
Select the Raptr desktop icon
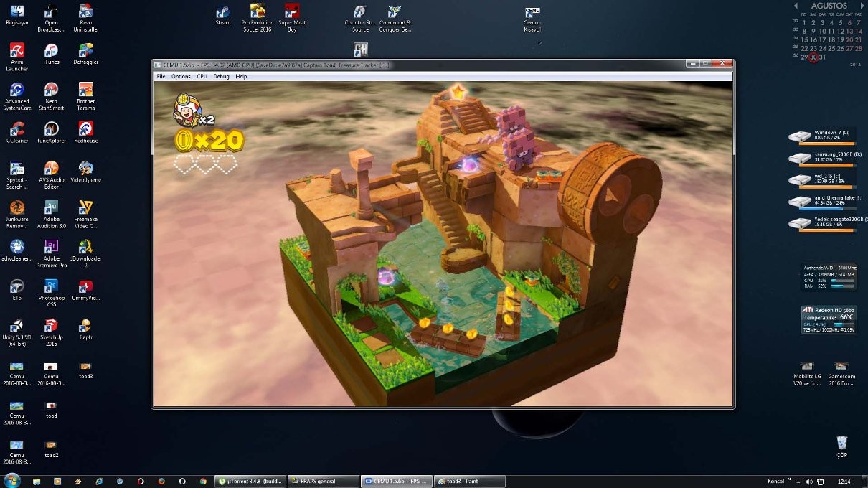(x=85, y=329)
